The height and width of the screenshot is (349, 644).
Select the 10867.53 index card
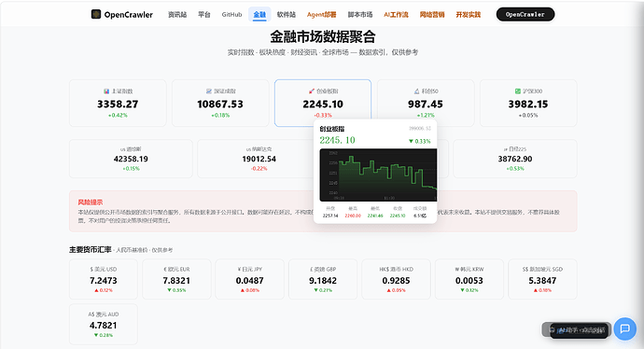pos(220,103)
